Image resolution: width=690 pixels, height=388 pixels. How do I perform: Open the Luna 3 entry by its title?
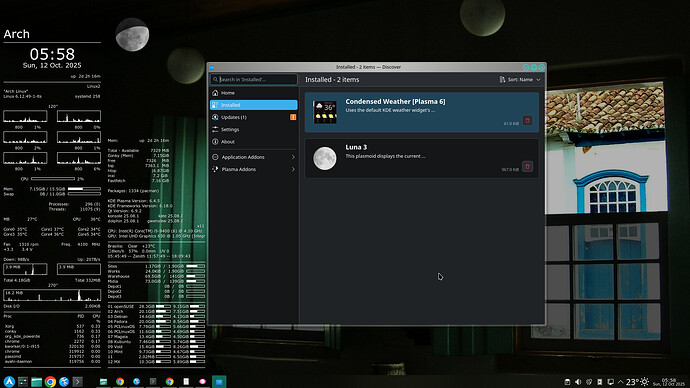coord(356,147)
